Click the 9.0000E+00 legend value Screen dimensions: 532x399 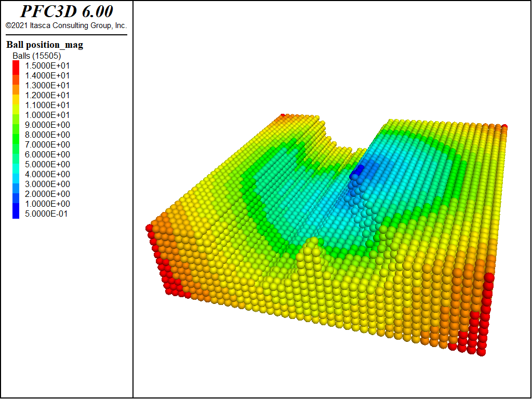pyautogui.click(x=47, y=125)
